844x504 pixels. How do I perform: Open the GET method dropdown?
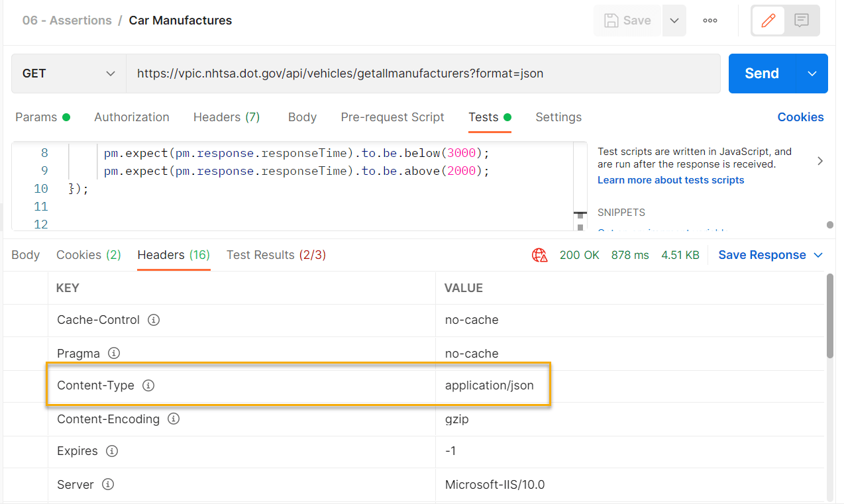pos(69,74)
